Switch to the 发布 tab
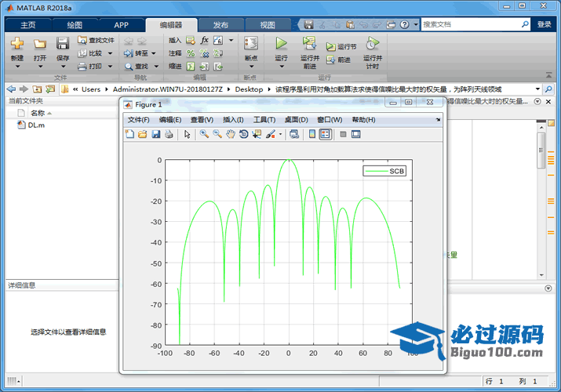The image size is (561, 392). 220,25
